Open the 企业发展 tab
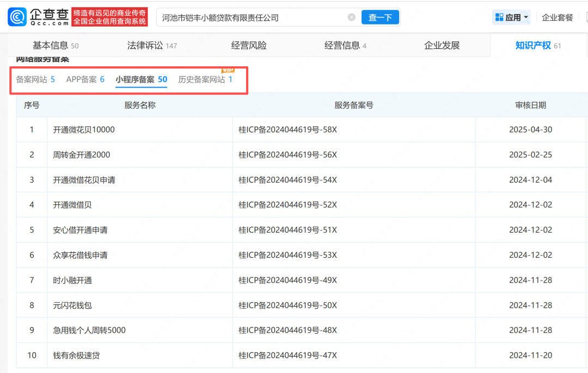This screenshot has width=588, height=373. [442, 46]
